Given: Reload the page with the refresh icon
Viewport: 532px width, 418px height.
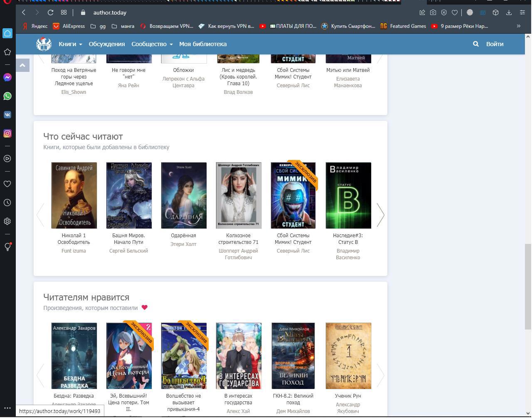Looking at the screenshot, I should point(50,12).
